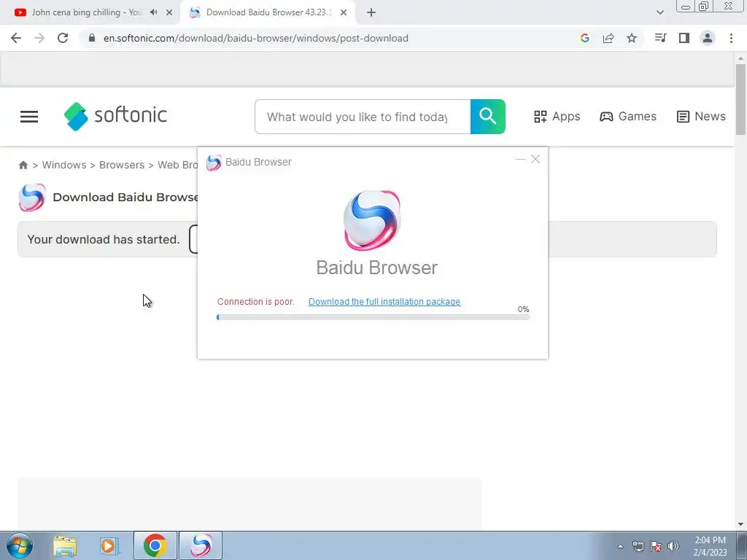This screenshot has height=560, width=747.
Task: Open network tray icon
Action: (x=638, y=546)
